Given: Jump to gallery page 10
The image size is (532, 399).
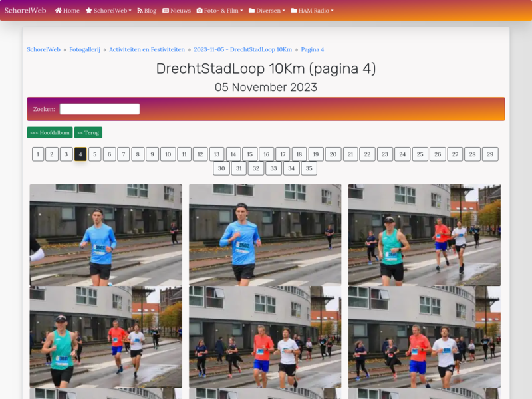Looking at the screenshot, I should (x=168, y=154).
